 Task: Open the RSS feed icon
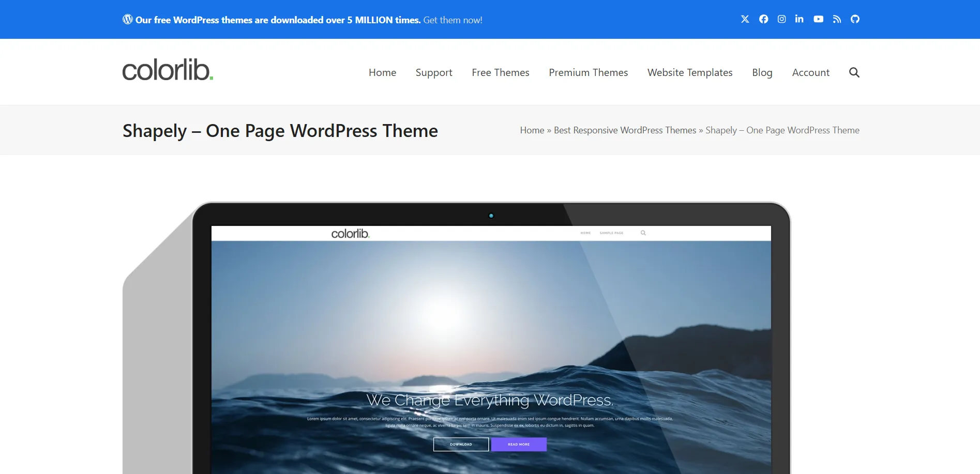point(837,19)
